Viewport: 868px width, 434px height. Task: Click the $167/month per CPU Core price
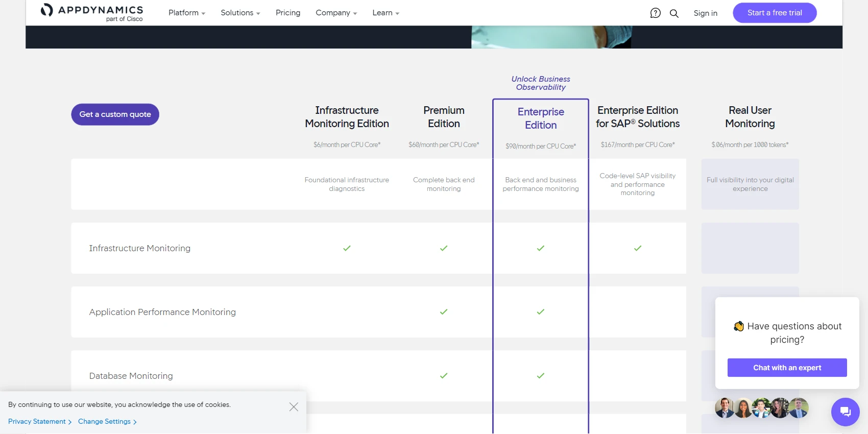tap(638, 145)
